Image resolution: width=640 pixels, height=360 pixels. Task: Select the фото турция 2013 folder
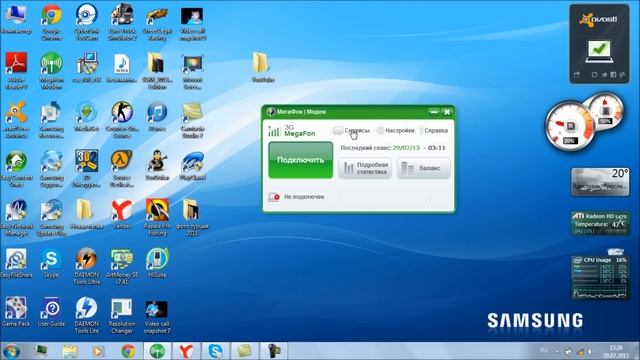[x=192, y=217]
